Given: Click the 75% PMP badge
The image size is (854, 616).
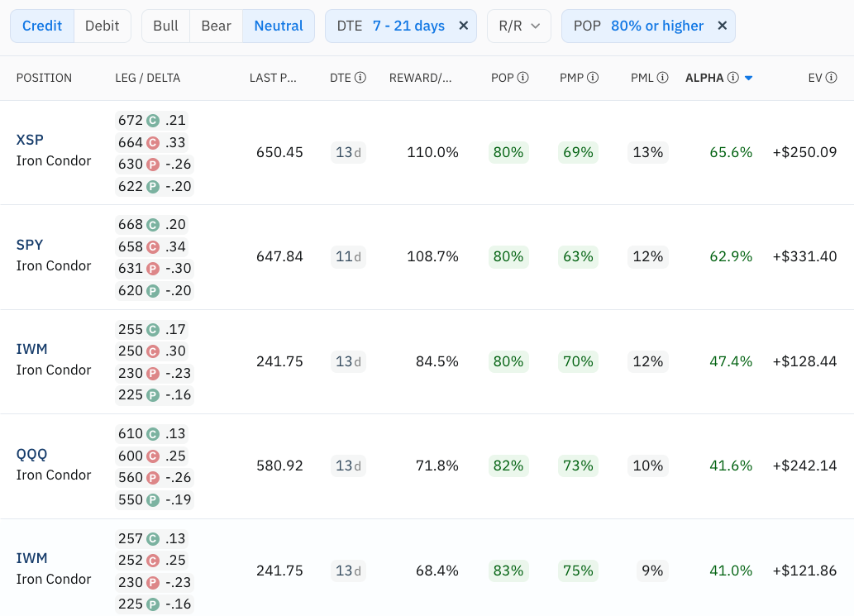Looking at the screenshot, I should (578, 571).
